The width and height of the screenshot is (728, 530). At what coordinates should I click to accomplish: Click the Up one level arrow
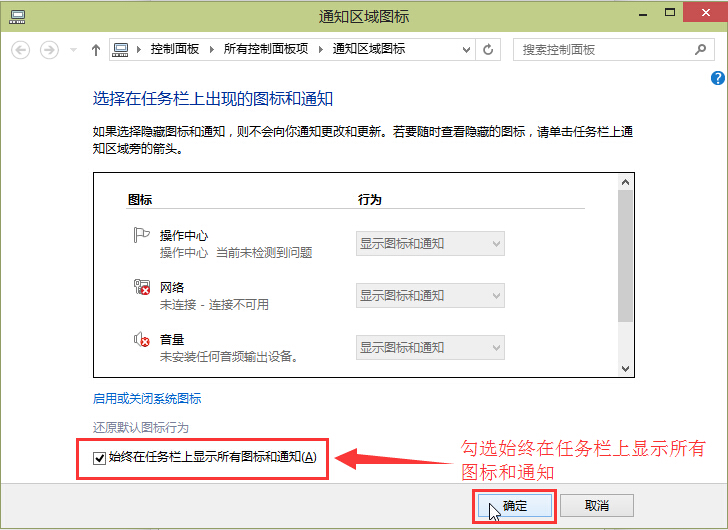[x=96, y=49]
